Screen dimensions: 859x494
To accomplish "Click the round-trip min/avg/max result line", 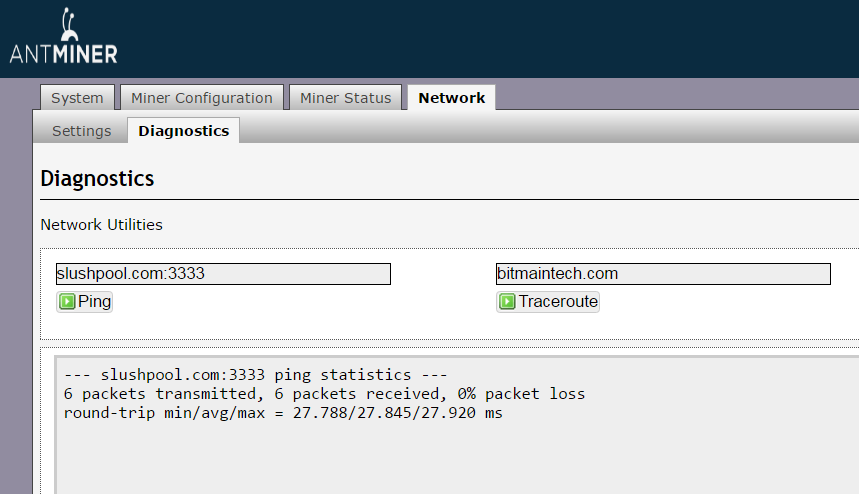I will pyautogui.click(x=283, y=413).
